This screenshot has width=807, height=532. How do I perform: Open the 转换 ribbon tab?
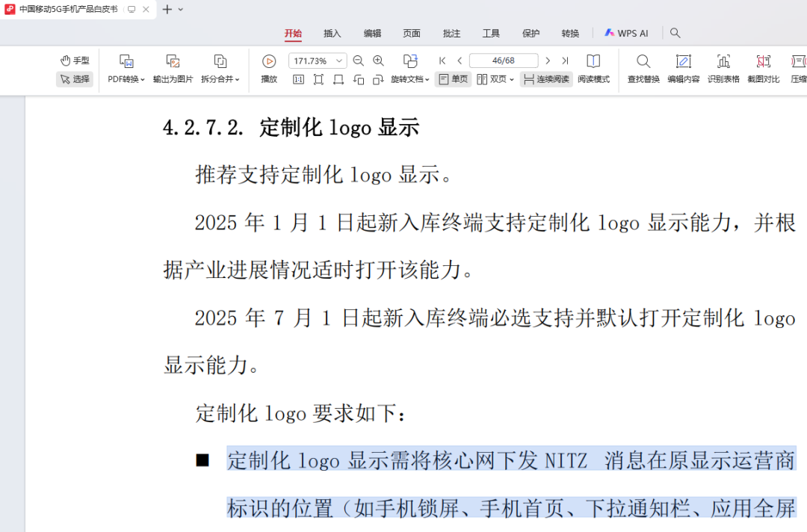pos(570,34)
